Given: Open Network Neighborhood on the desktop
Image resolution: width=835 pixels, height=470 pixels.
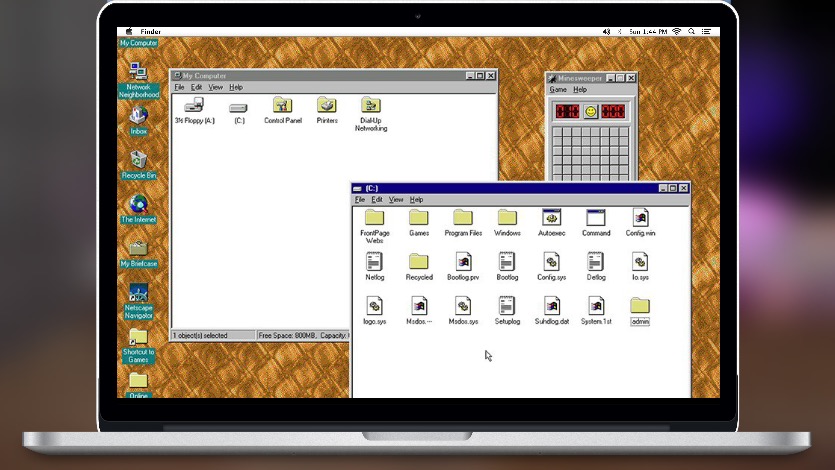Looking at the screenshot, I should pos(138,80).
